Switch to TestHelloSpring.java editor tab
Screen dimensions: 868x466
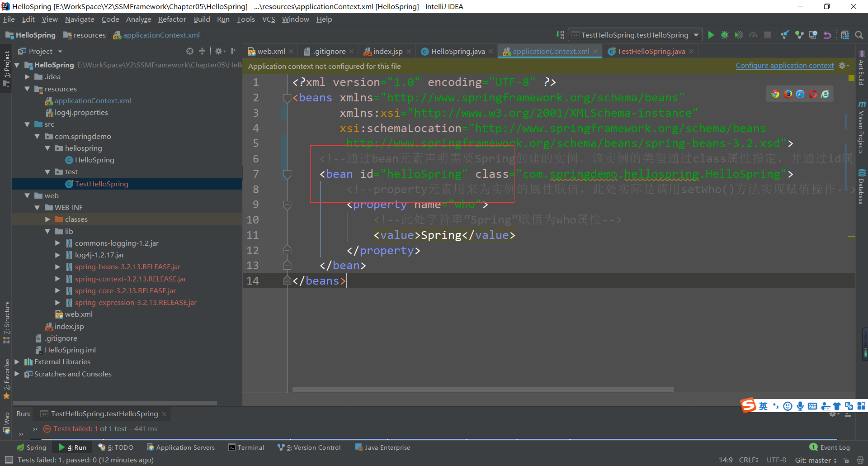pos(651,51)
